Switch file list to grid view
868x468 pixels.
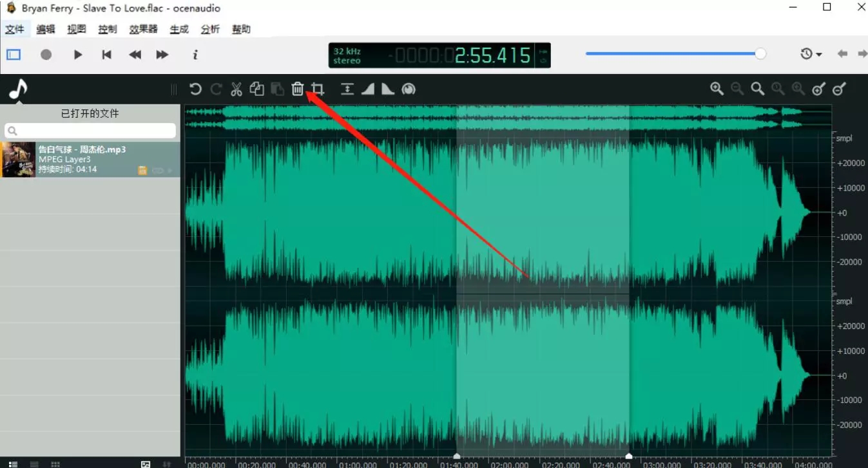coord(55,463)
